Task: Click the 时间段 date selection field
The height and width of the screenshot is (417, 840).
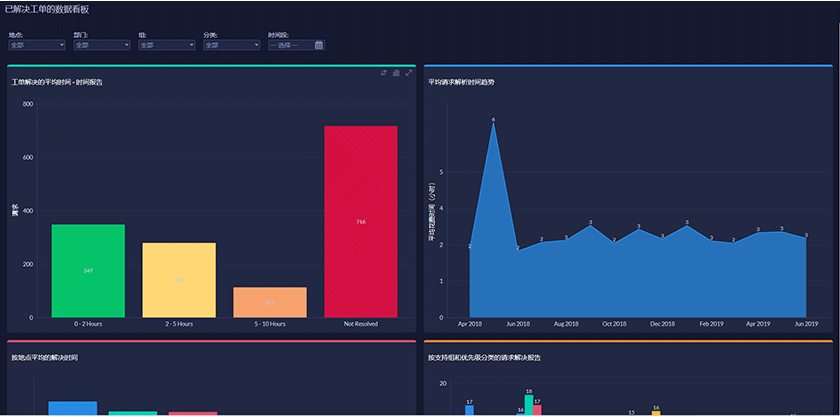Action: click(x=296, y=46)
